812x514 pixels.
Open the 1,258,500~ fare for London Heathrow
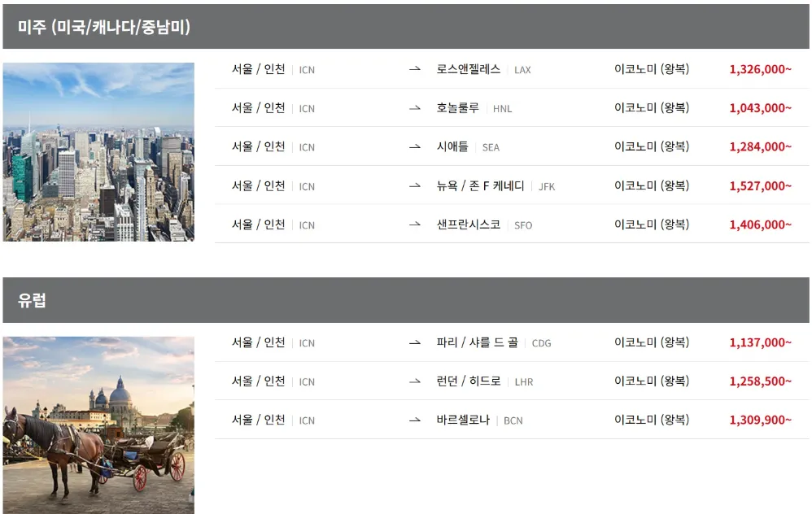tap(761, 381)
